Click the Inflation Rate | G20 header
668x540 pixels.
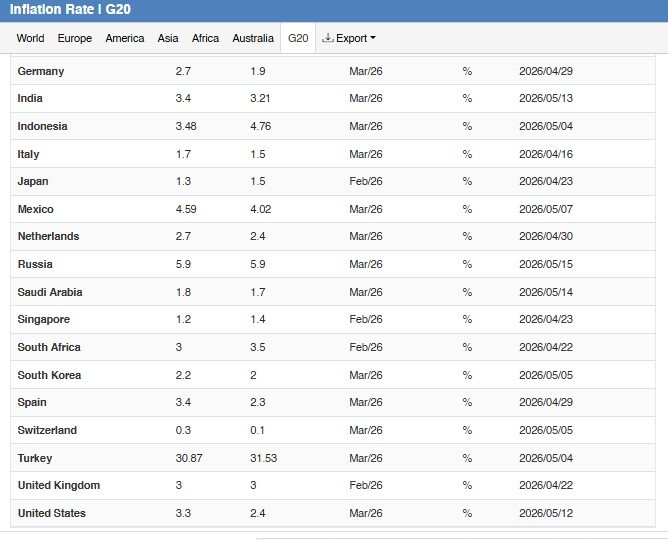point(69,10)
